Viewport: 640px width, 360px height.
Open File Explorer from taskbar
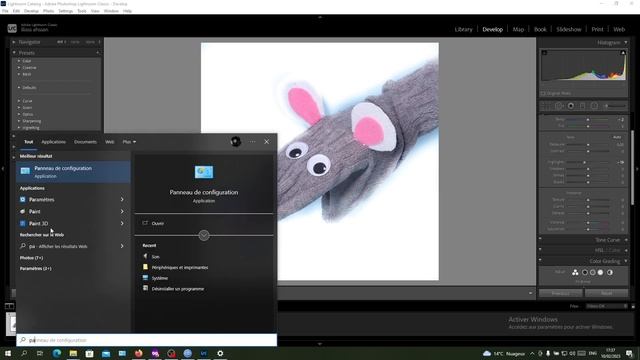click(x=73, y=353)
